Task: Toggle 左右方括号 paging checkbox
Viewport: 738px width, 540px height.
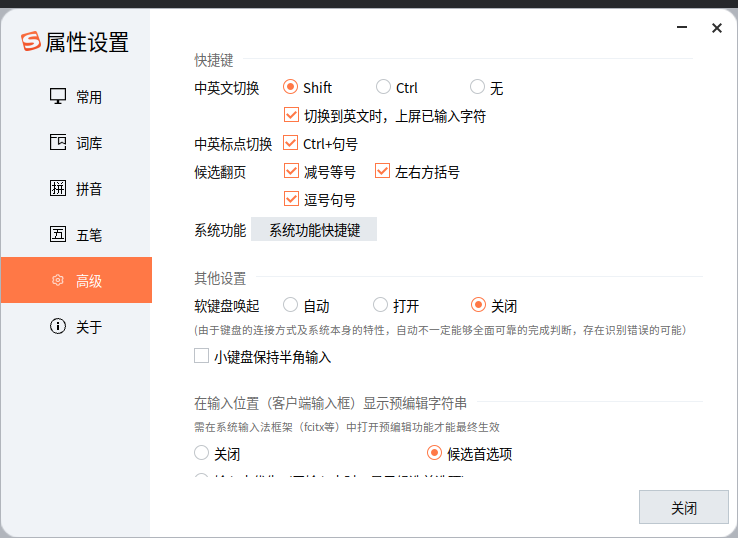Action: coord(382,171)
